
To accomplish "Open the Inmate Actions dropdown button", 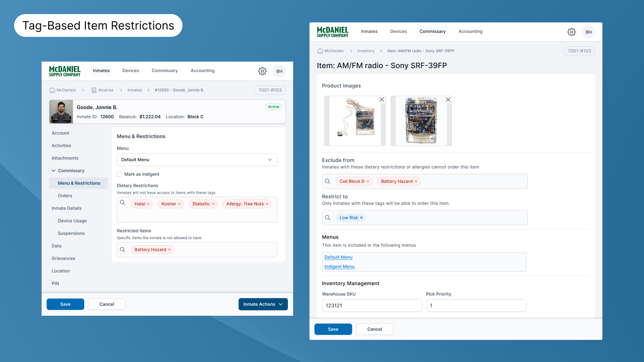I will 263,304.
